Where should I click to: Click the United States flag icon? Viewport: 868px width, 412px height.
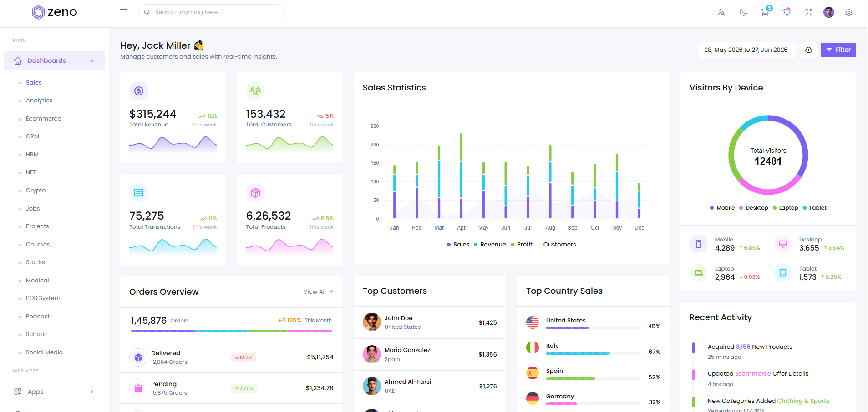(533, 322)
